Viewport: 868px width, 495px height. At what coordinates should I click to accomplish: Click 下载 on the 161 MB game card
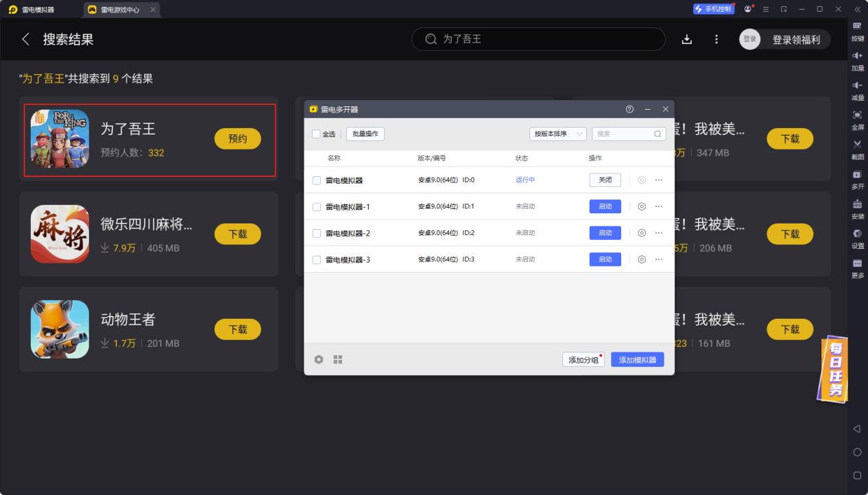790,329
